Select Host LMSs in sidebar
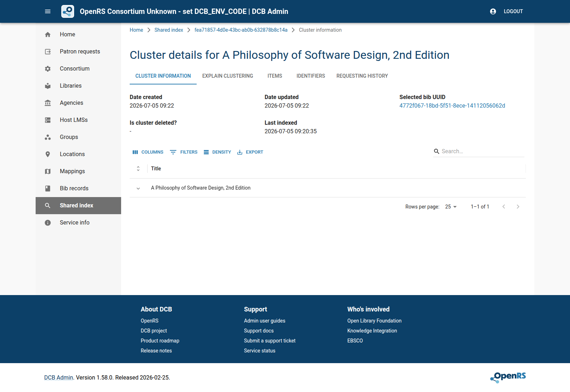This screenshot has height=392, width=570. pos(78,120)
